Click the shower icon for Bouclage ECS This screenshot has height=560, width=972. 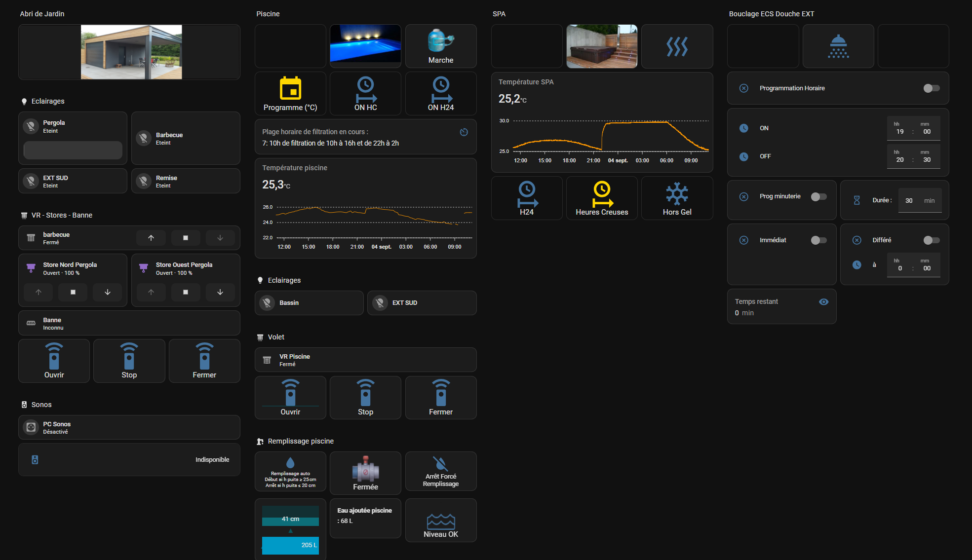(838, 47)
